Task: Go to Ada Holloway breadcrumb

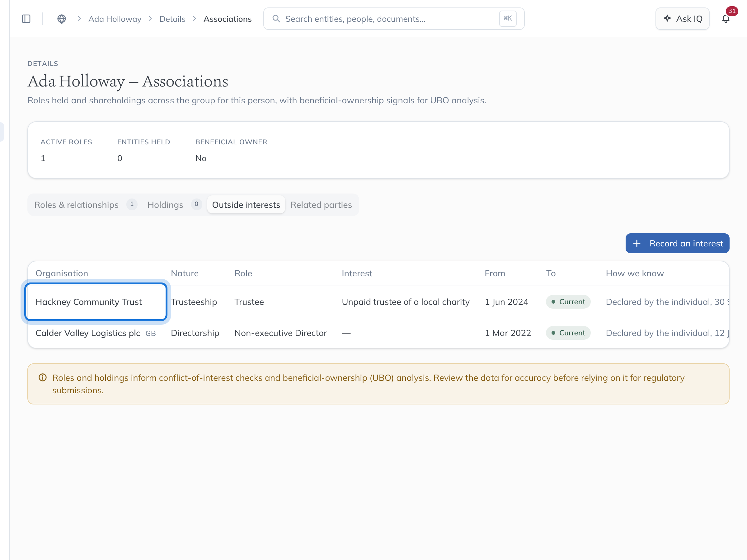Action: click(115, 19)
